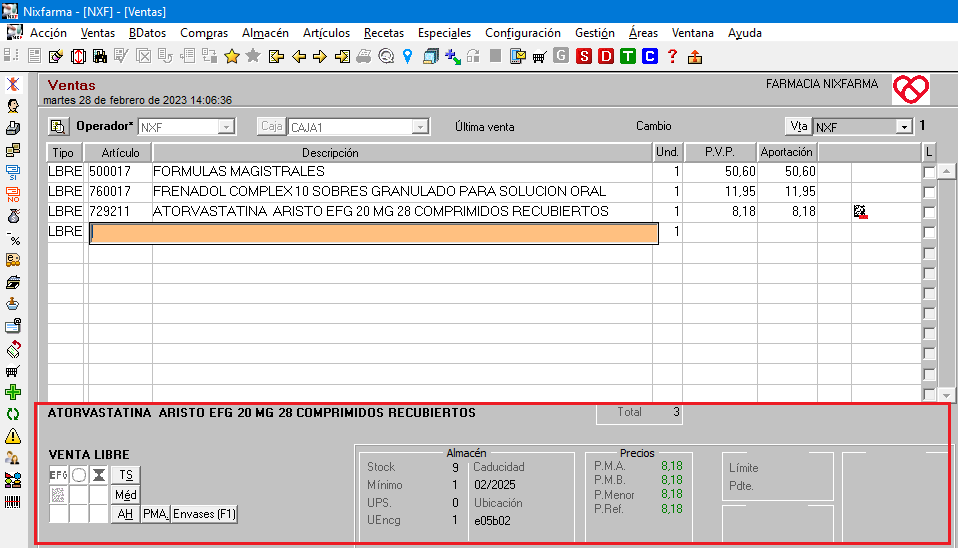Open the Gestión menu
This screenshot has width=958, height=548.
594,33
